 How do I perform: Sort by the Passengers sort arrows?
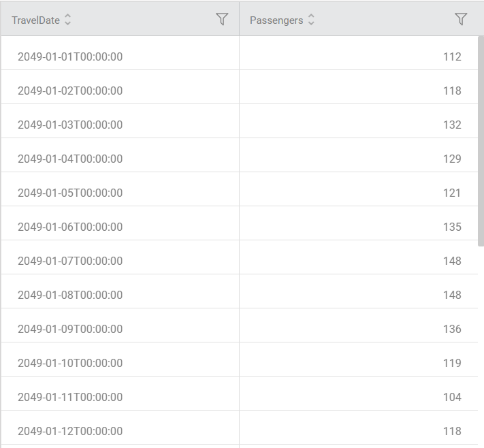click(311, 20)
